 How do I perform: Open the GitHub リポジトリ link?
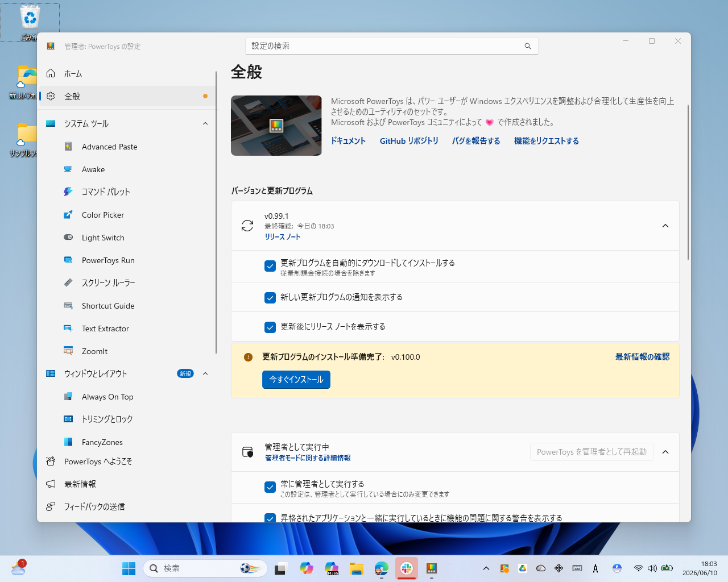[409, 141]
